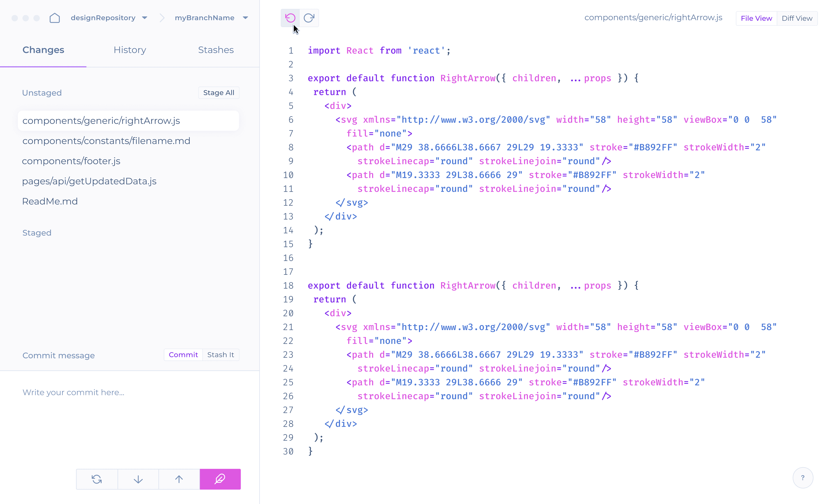This screenshot has height=504, width=829.
Task: Click the Stash It button
Action: click(221, 355)
